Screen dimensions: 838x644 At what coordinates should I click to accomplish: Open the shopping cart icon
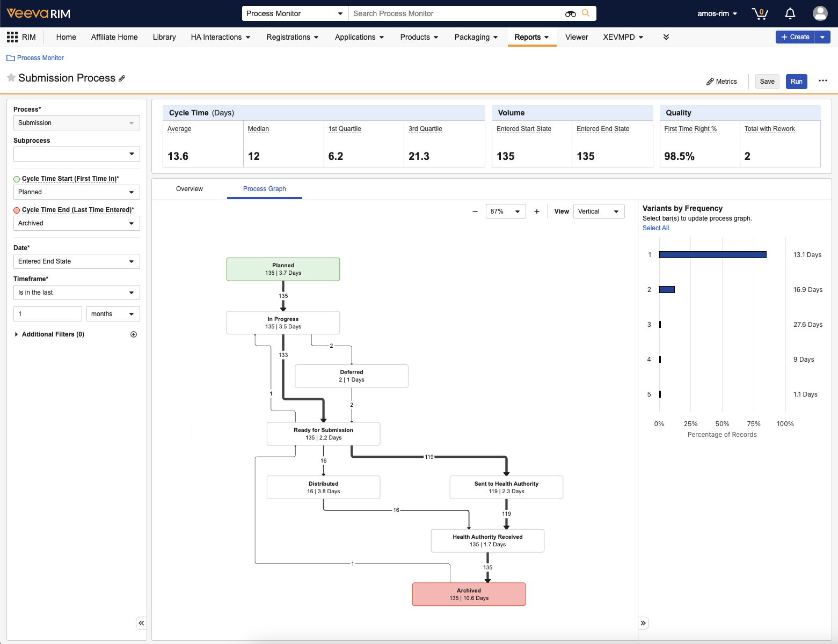760,13
